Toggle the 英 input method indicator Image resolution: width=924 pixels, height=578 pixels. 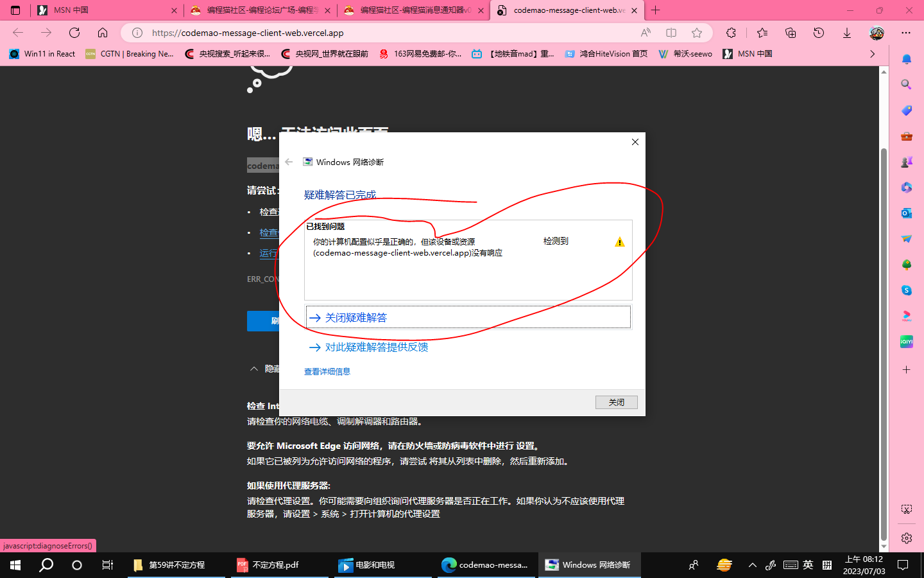[808, 565]
